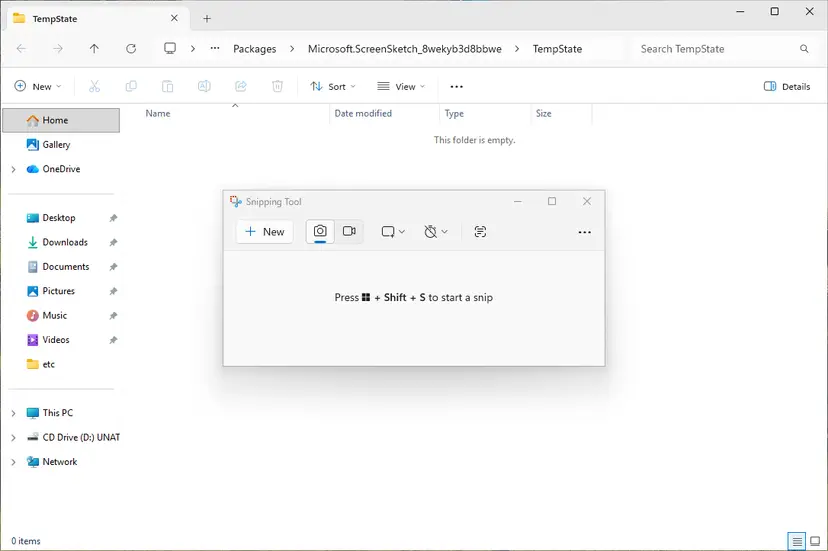
Task: Expand the OneDrive tree node
Action: [x=13, y=169]
